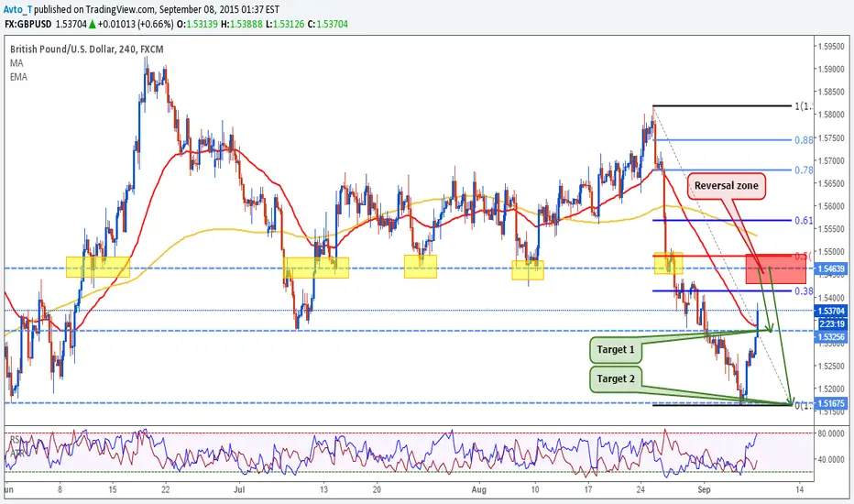This screenshot has width=854, height=504.
Task: Select the FX:GBPUSD symbol label
Action: coord(27,24)
